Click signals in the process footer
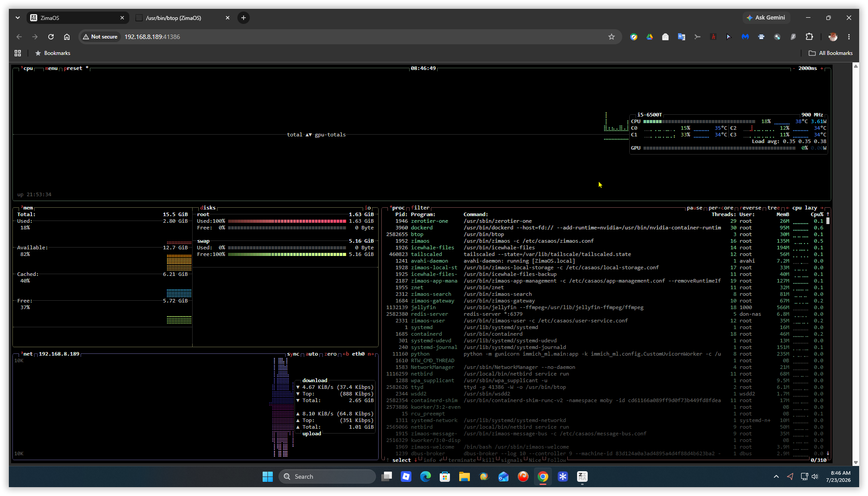 click(x=511, y=460)
